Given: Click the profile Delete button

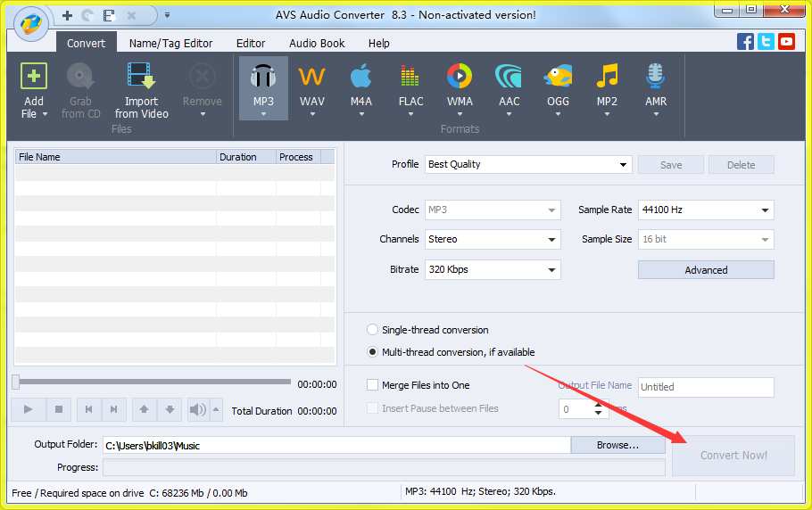Looking at the screenshot, I should click(x=741, y=164).
